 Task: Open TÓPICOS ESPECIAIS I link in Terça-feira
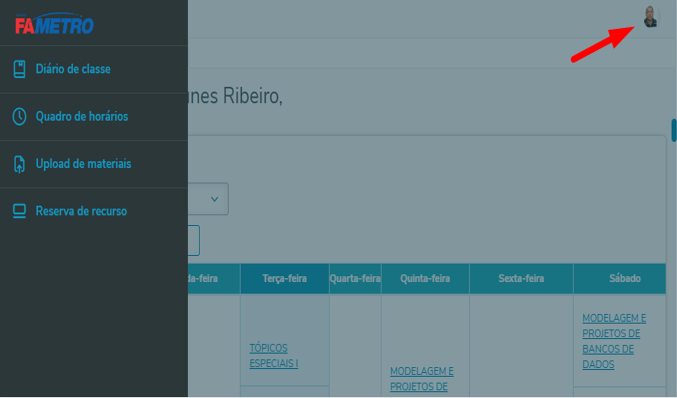tap(274, 356)
